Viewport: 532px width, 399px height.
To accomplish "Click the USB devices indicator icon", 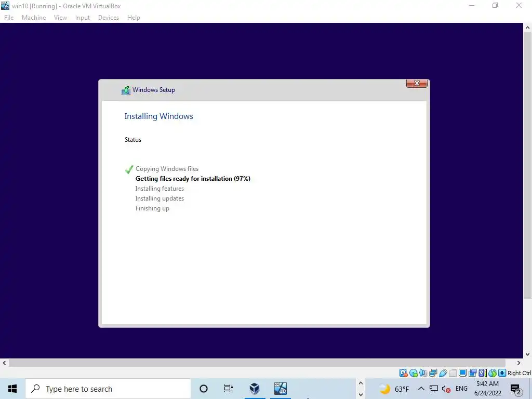I will pyautogui.click(x=443, y=373).
